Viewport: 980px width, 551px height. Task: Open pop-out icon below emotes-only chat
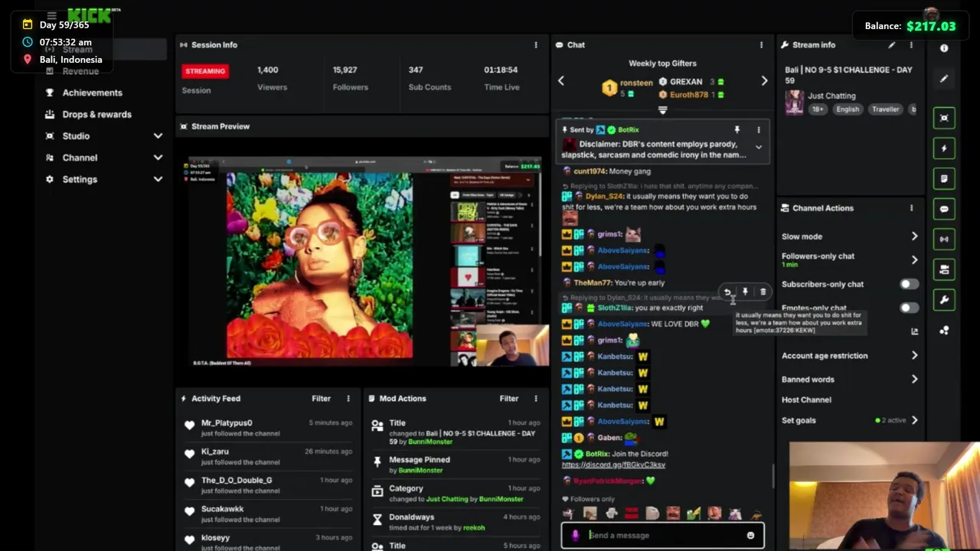coord(914,331)
